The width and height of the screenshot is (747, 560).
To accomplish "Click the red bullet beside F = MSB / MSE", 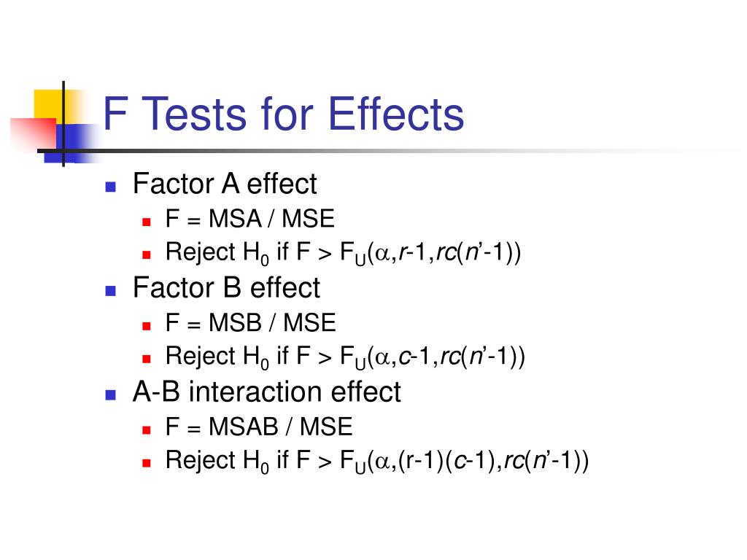I will point(146,326).
